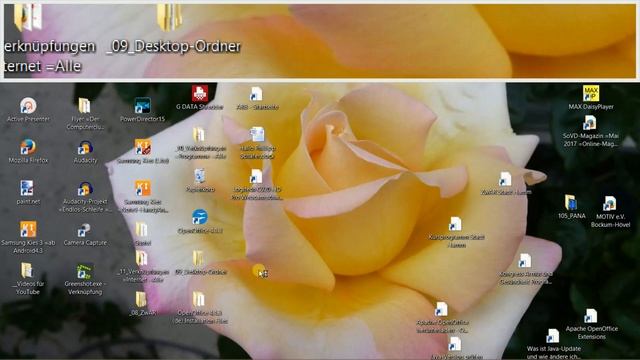Open the 105_PANA folder
This screenshot has width=640, height=360.
(x=571, y=203)
